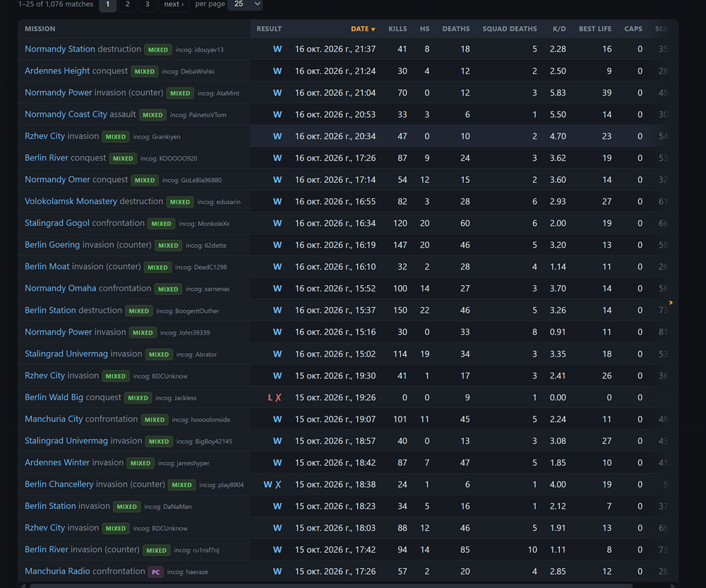Sort by the KILLS column header
706x588 pixels.
(397, 29)
